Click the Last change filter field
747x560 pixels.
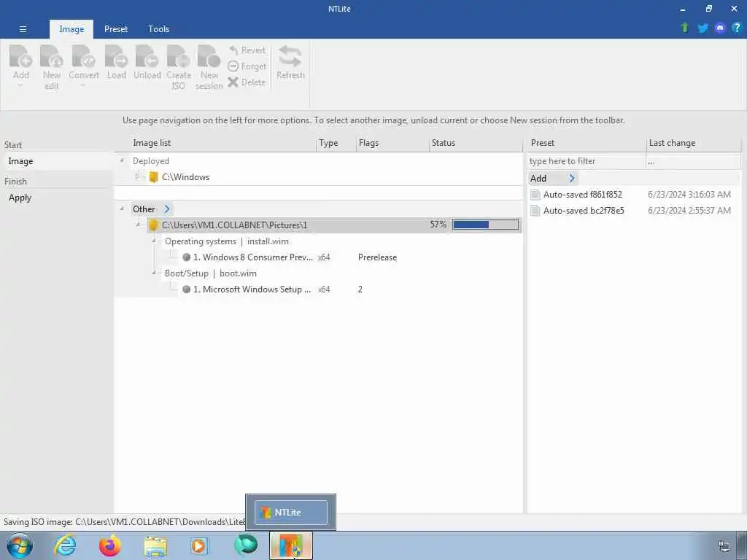(693, 161)
